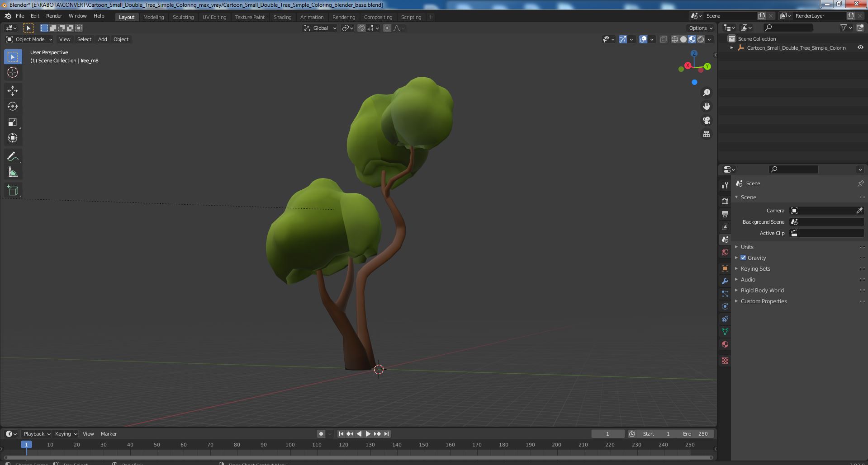
Task: Open the Playback dropdown
Action: pyautogui.click(x=37, y=434)
